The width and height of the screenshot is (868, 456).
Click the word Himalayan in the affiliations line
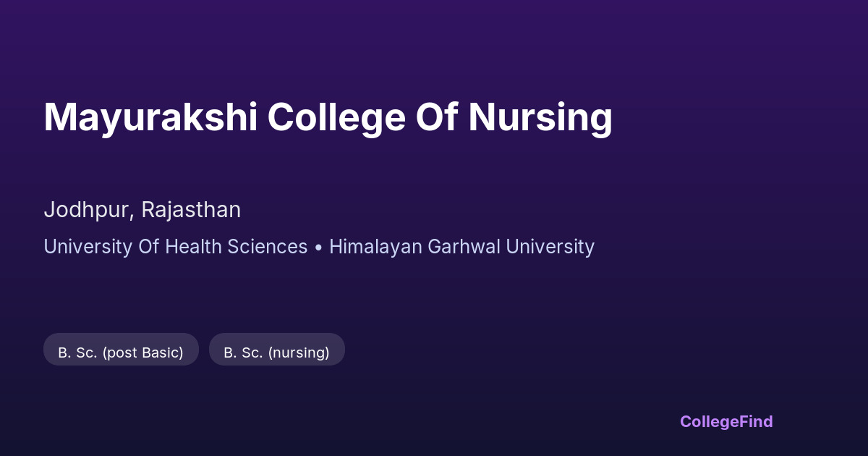(x=376, y=247)
